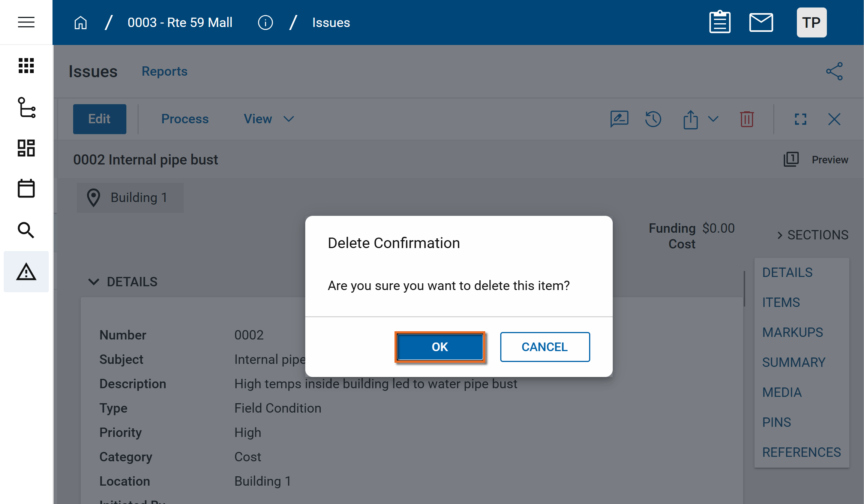
Task: Open the mail envelope icon
Action: pyautogui.click(x=761, y=22)
